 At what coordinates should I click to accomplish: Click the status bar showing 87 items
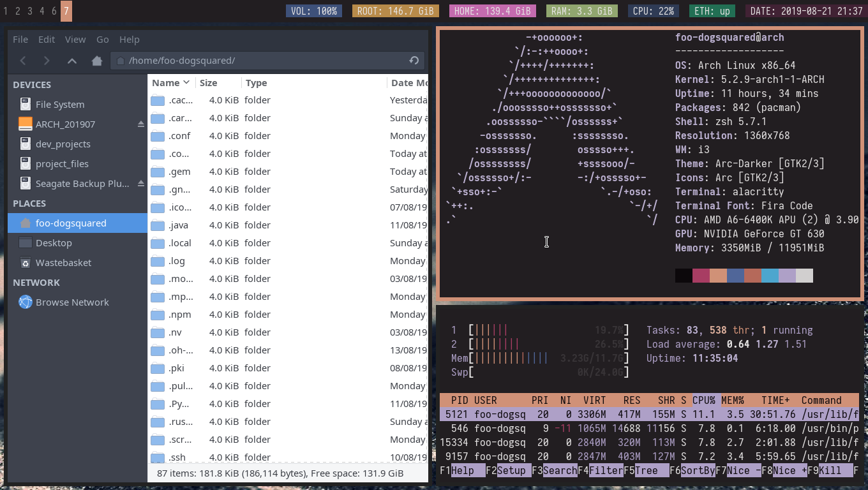(288, 473)
